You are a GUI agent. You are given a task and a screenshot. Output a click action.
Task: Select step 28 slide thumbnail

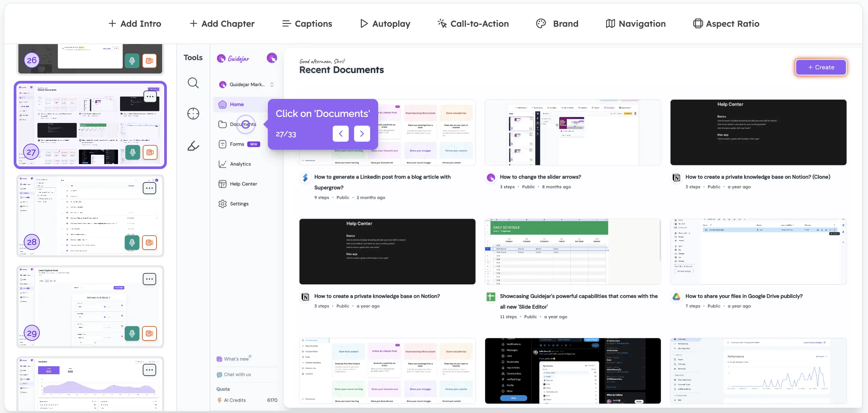[x=90, y=216]
